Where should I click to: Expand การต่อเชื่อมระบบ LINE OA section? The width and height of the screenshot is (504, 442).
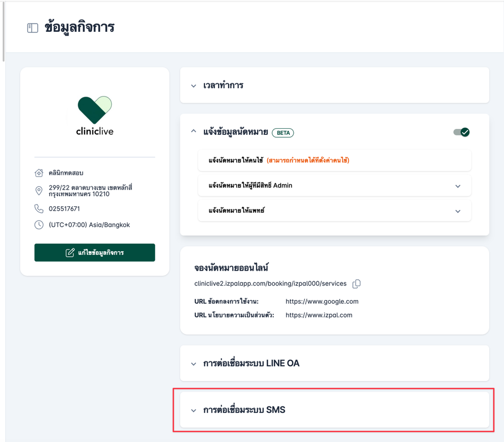(193, 364)
